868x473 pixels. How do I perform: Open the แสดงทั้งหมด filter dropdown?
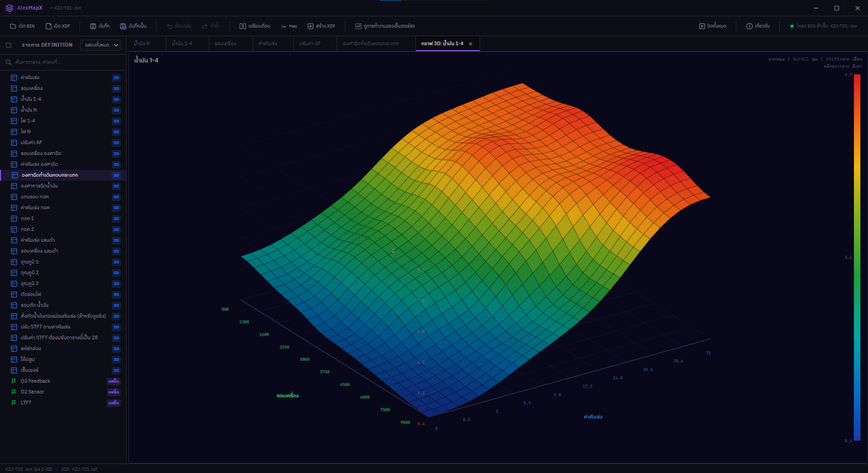[100, 45]
